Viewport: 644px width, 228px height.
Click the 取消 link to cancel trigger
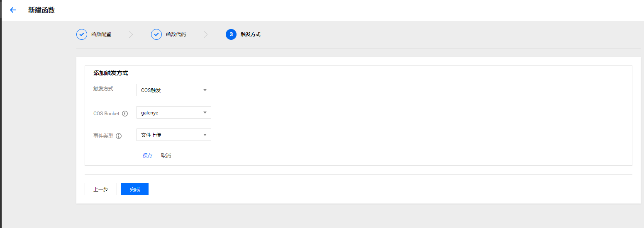(166, 156)
